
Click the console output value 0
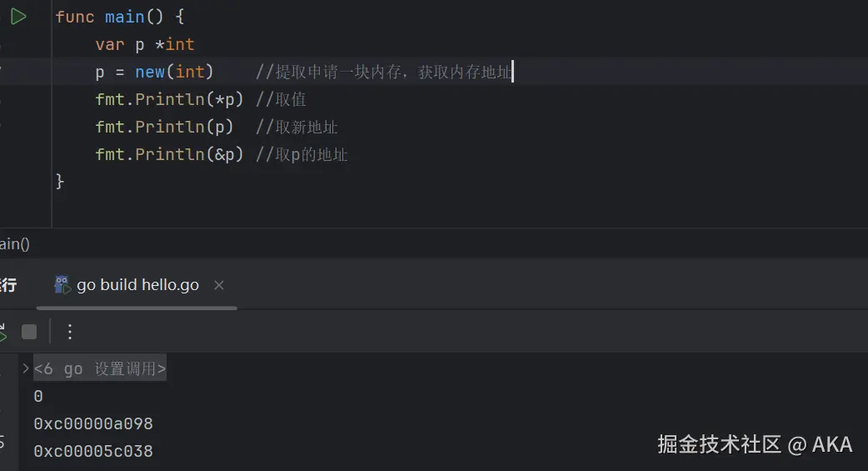38,396
